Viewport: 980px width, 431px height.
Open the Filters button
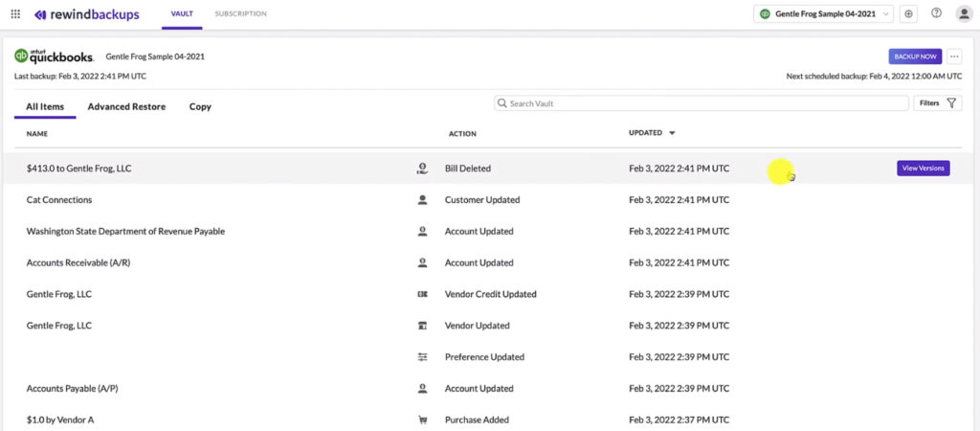(938, 103)
